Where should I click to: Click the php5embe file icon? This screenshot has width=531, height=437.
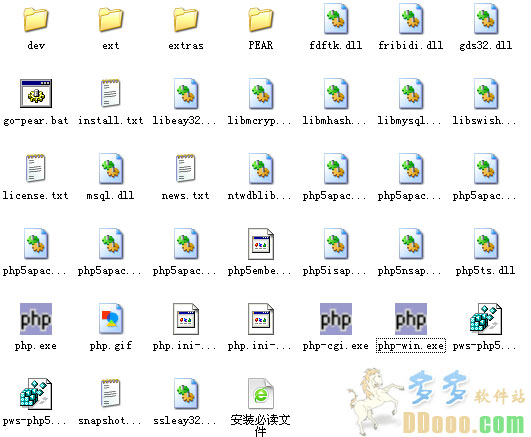coord(261,244)
